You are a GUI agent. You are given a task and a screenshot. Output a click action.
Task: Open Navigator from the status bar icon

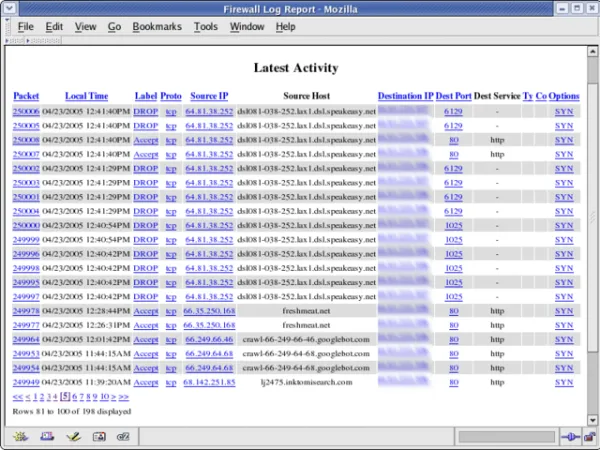tap(20, 436)
